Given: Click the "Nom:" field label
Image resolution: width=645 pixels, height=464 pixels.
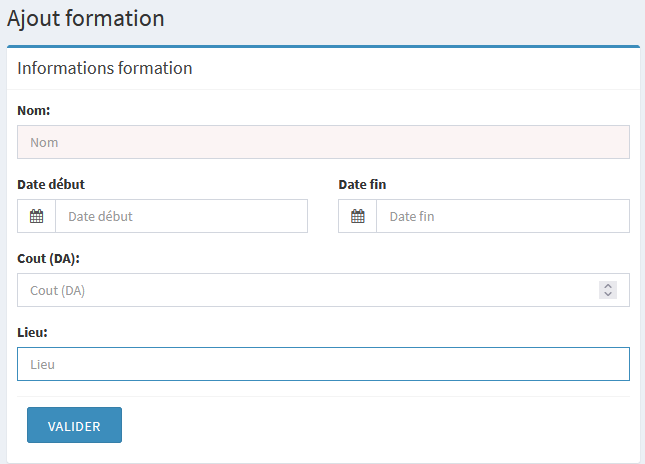Looking at the screenshot, I should (x=34, y=110).
